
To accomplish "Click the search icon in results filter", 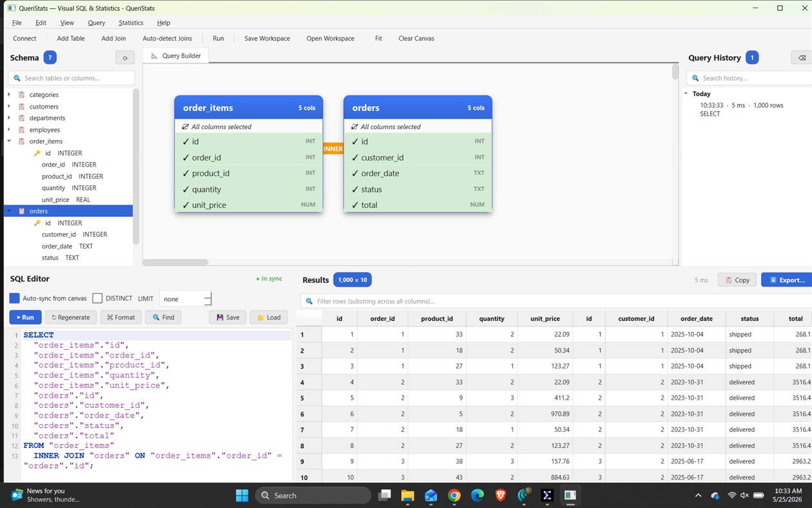I will coord(309,301).
